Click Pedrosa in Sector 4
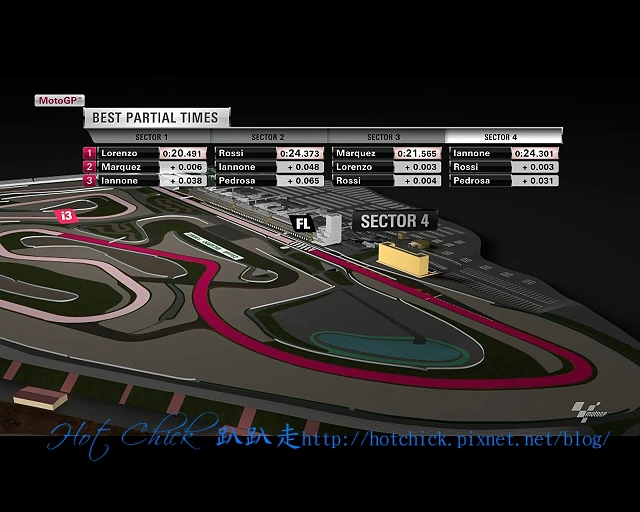 point(471,180)
